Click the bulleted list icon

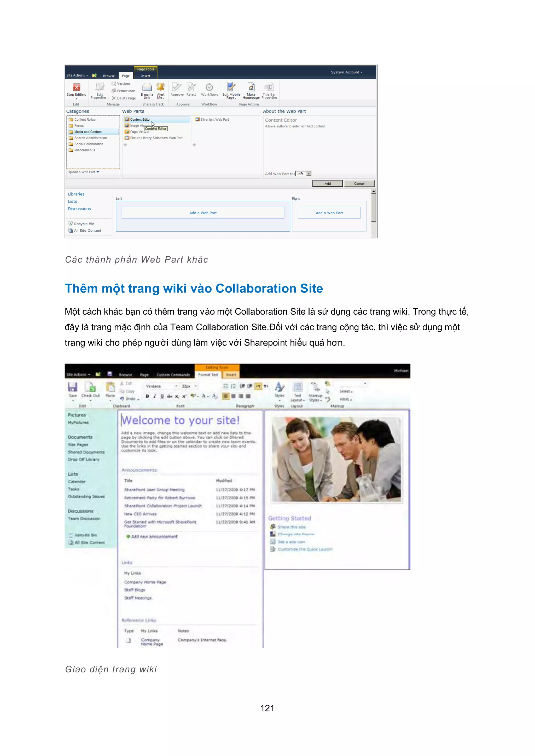click(x=226, y=386)
